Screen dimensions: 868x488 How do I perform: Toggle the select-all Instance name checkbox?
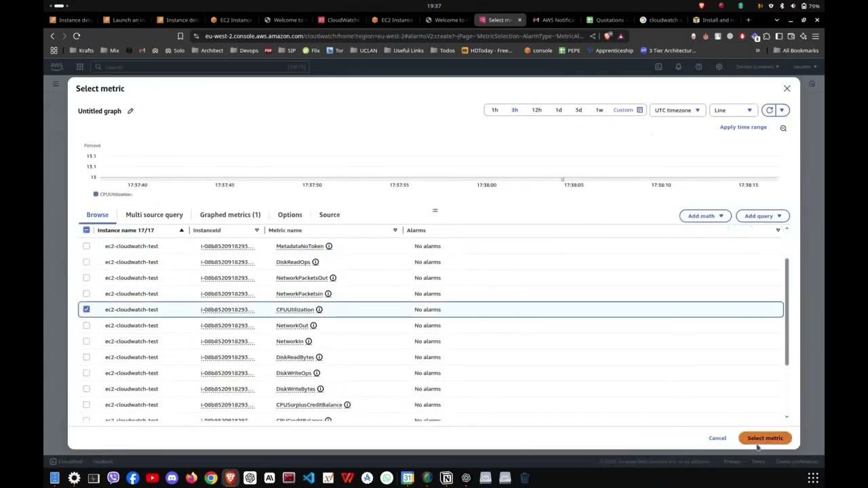tap(86, 230)
